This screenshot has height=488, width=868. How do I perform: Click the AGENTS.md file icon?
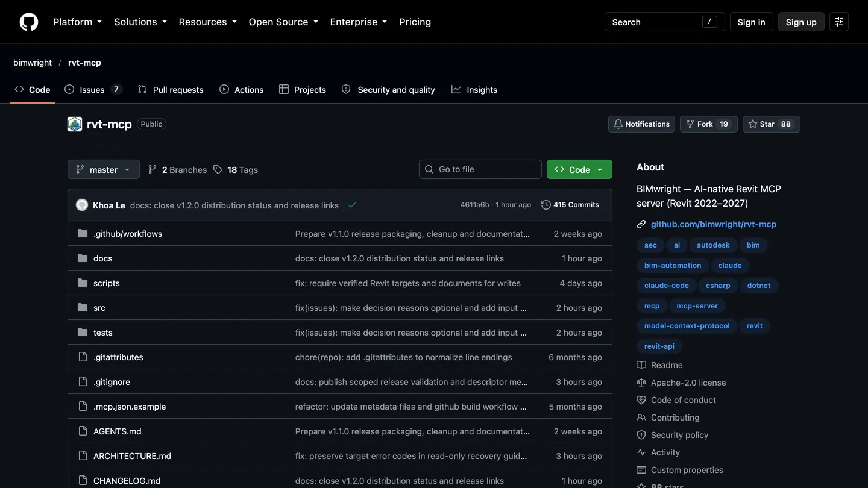pos(83,431)
